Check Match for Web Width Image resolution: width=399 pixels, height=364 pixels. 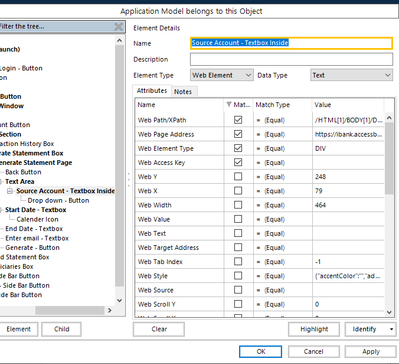[238, 205]
